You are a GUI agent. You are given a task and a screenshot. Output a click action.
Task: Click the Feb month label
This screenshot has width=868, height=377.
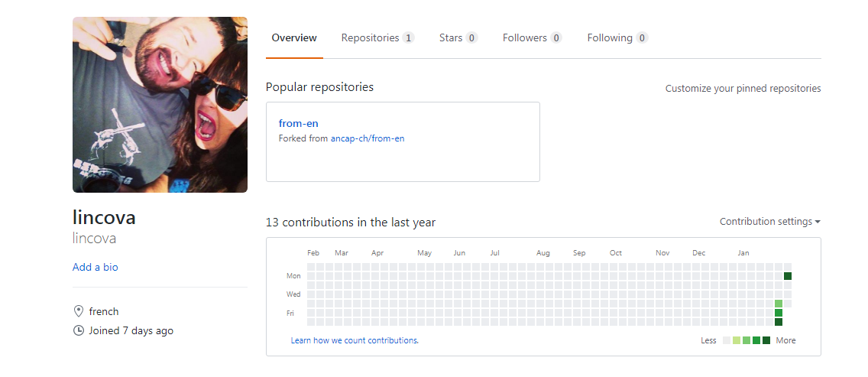313,253
